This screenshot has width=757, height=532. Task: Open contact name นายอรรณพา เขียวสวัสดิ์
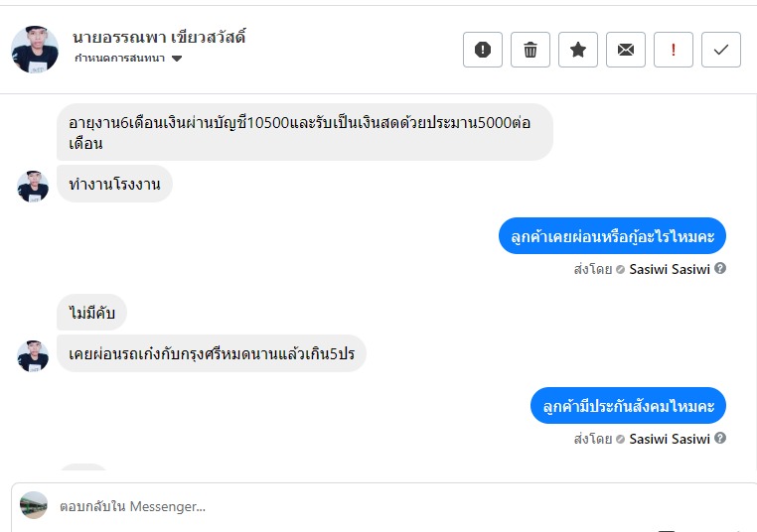pyautogui.click(x=159, y=38)
